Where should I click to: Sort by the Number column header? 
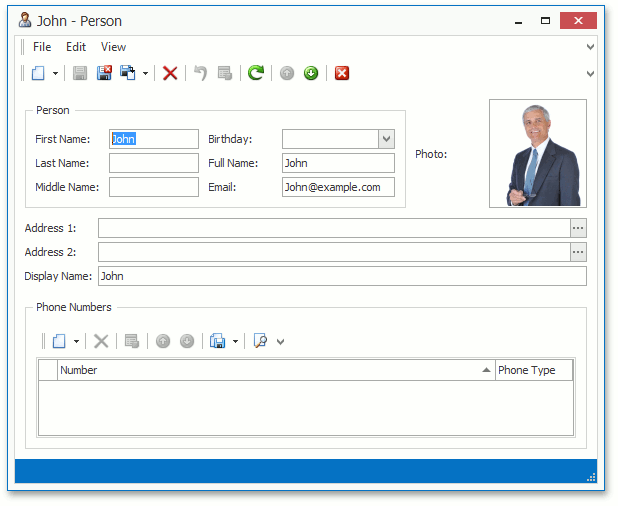click(x=270, y=370)
